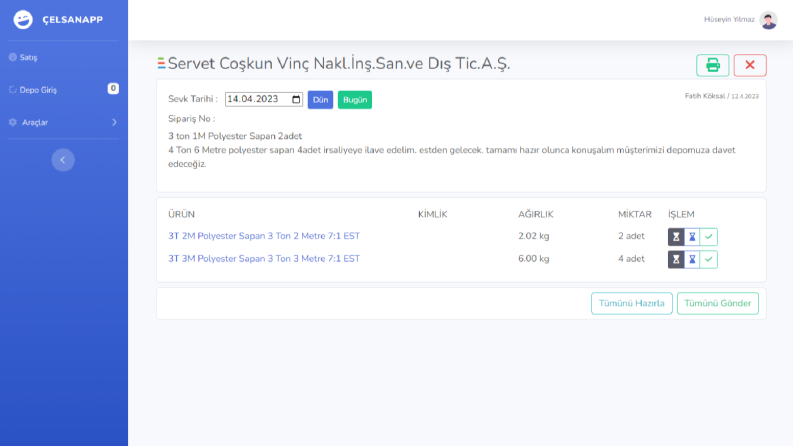Open 3T 3M Polyester Sapan product link
The height and width of the screenshot is (446, 793).
click(264, 259)
